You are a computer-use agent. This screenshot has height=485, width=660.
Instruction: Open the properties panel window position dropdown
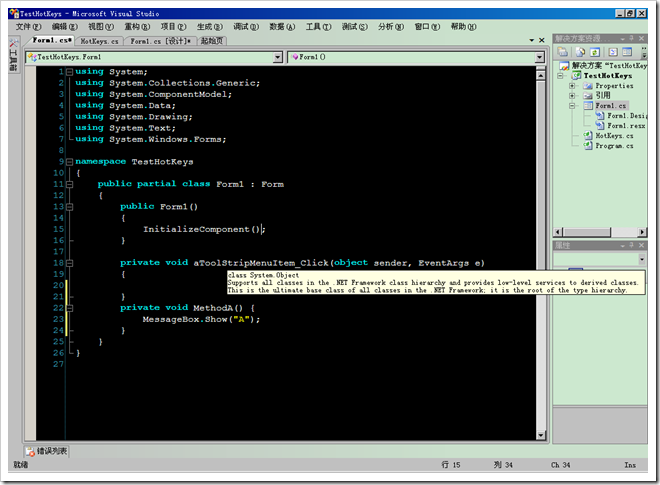pyautogui.click(x=623, y=245)
